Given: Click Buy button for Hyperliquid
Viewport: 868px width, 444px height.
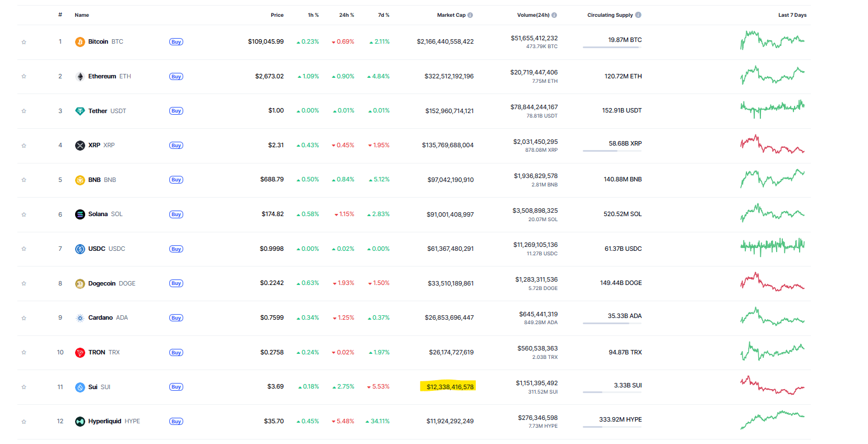Looking at the screenshot, I should click(176, 422).
